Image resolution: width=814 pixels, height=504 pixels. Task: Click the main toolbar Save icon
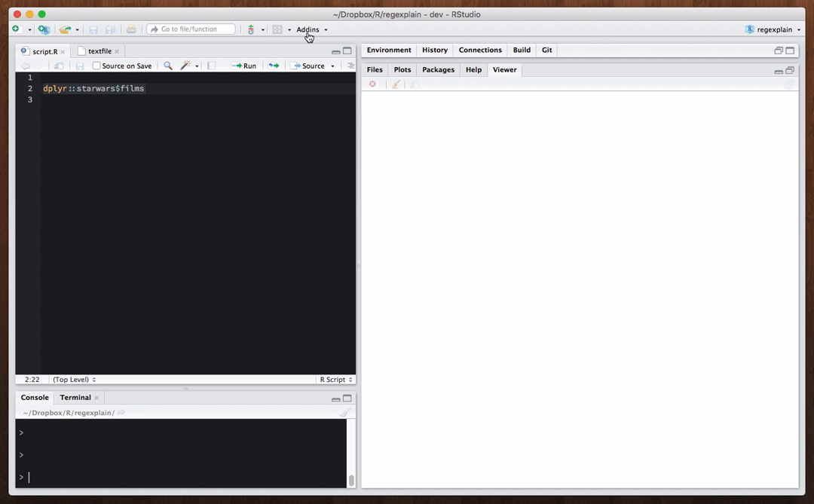[93, 29]
